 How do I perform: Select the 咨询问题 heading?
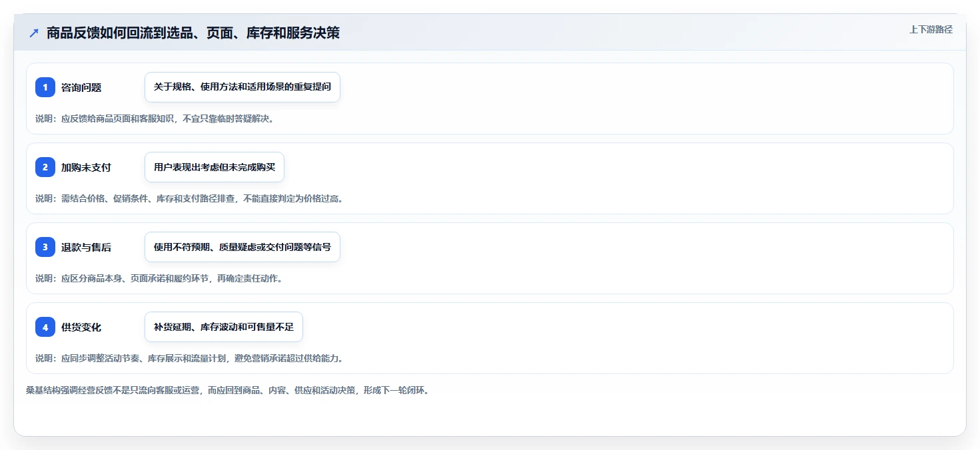81,87
